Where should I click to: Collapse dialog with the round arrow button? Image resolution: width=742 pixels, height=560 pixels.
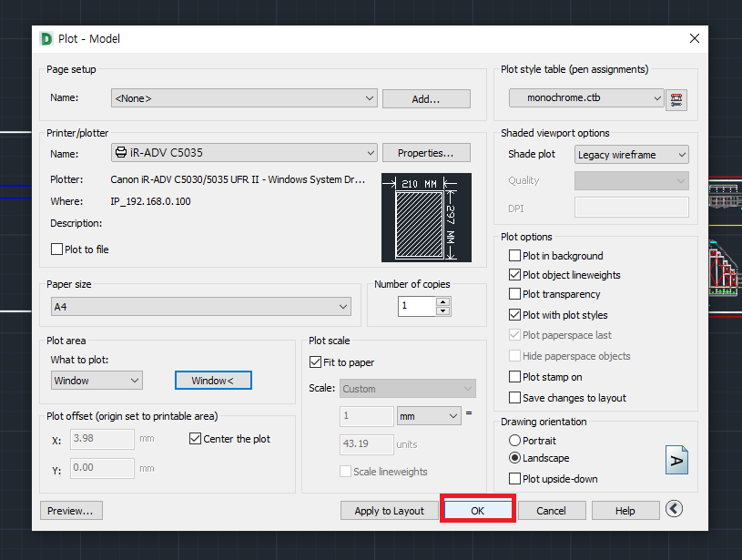point(674,509)
